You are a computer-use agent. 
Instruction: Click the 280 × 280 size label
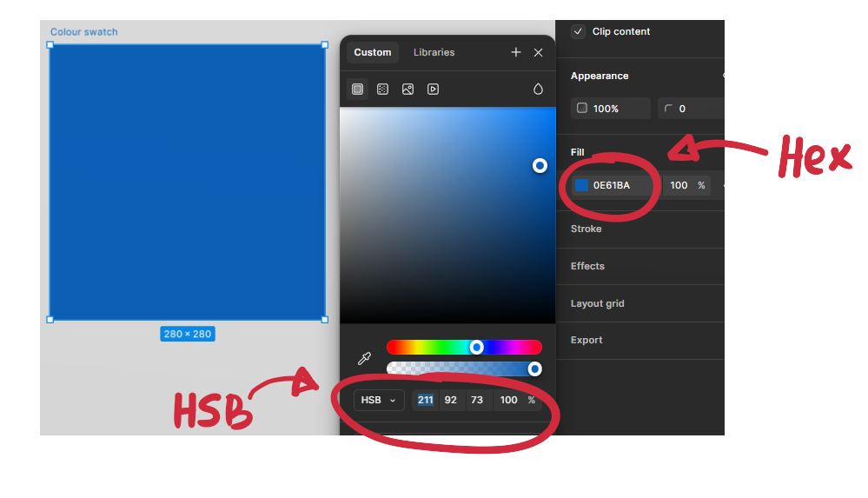tap(188, 334)
